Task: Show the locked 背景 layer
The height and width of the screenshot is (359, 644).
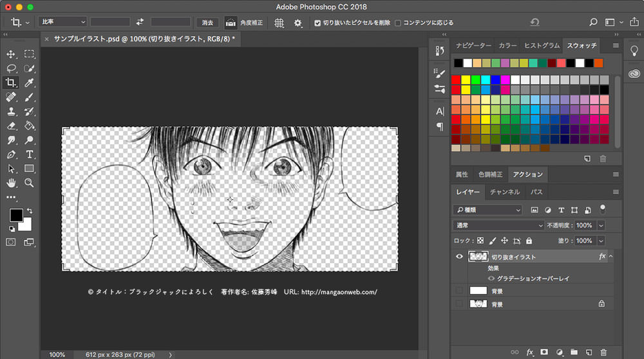Action: coord(459,304)
